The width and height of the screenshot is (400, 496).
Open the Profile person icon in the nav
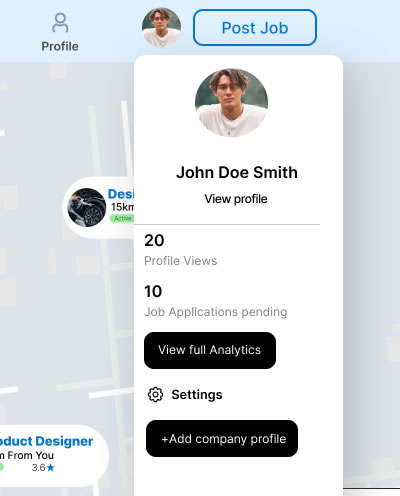click(60, 22)
